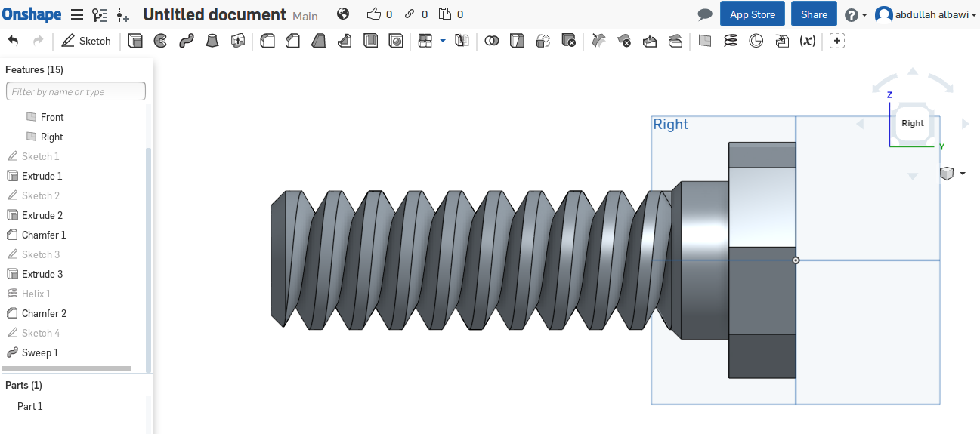Select the Helix tool in toolbar
Viewport: 980px width, 434px height.
coord(730,41)
